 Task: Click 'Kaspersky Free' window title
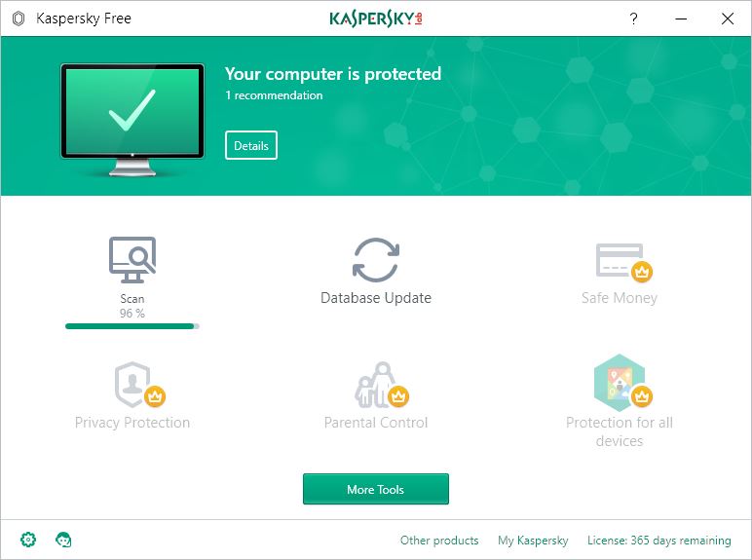(x=84, y=19)
